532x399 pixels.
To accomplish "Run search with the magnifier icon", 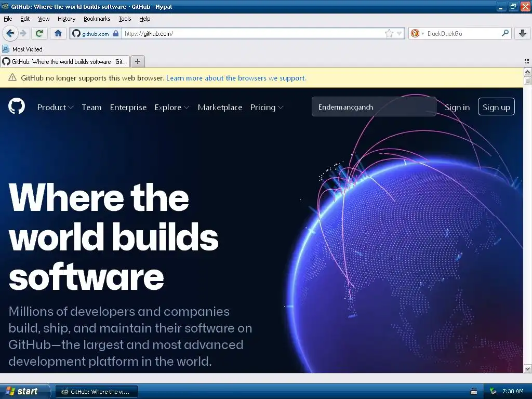I will 505,33.
